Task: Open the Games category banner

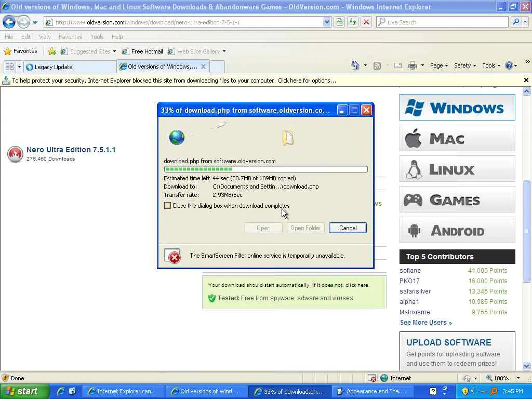Action: (x=457, y=199)
